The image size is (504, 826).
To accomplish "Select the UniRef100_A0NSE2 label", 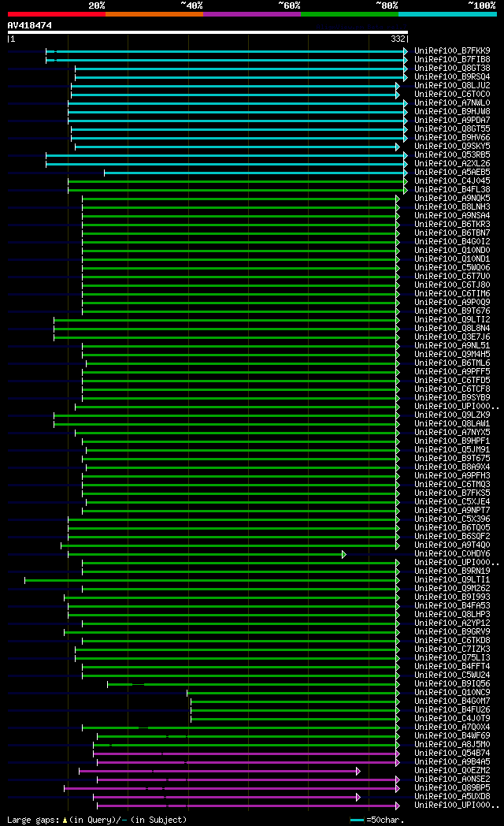I will pos(452,779).
